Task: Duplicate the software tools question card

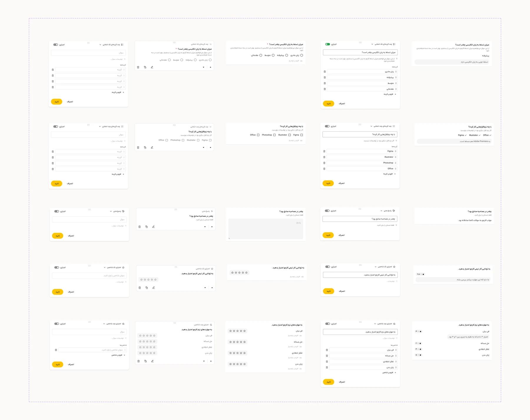Action: click(145, 147)
